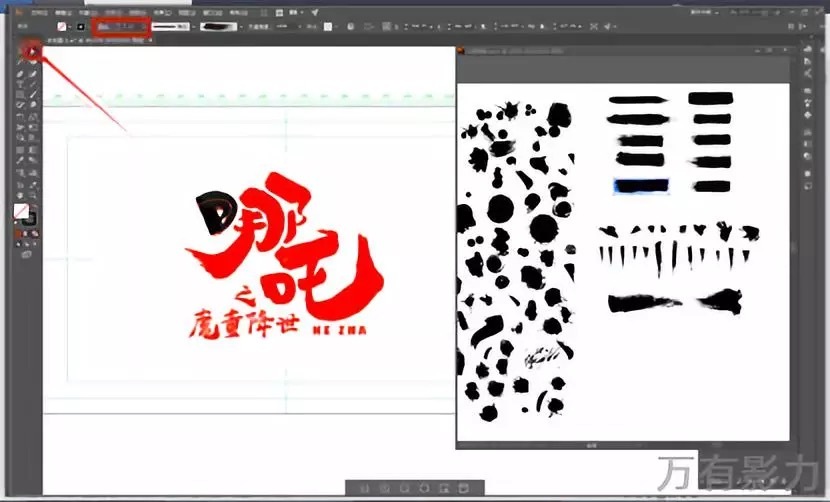The width and height of the screenshot is (830, 502).
Task: Select the blue highlighted brush stroke
Action: [641, 185]
